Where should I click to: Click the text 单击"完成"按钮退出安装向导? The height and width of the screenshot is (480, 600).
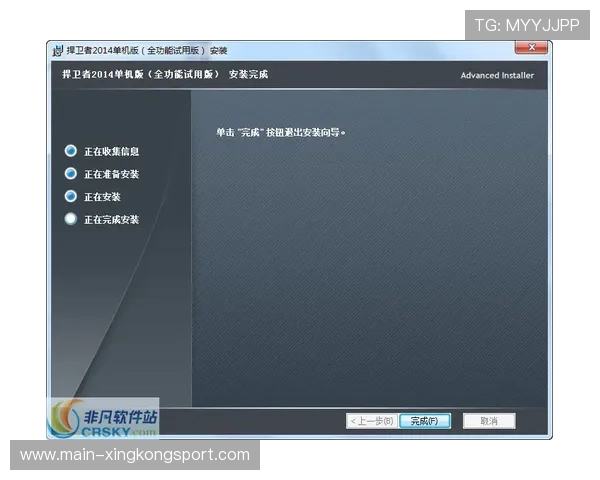[280, 132]
